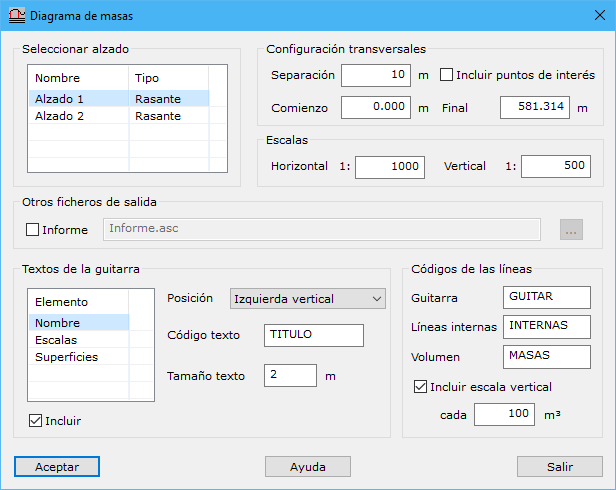The height and width of the screenshot is (490, 616).
Task: Edit the Horizontal scale field
Action: [390, 167]
